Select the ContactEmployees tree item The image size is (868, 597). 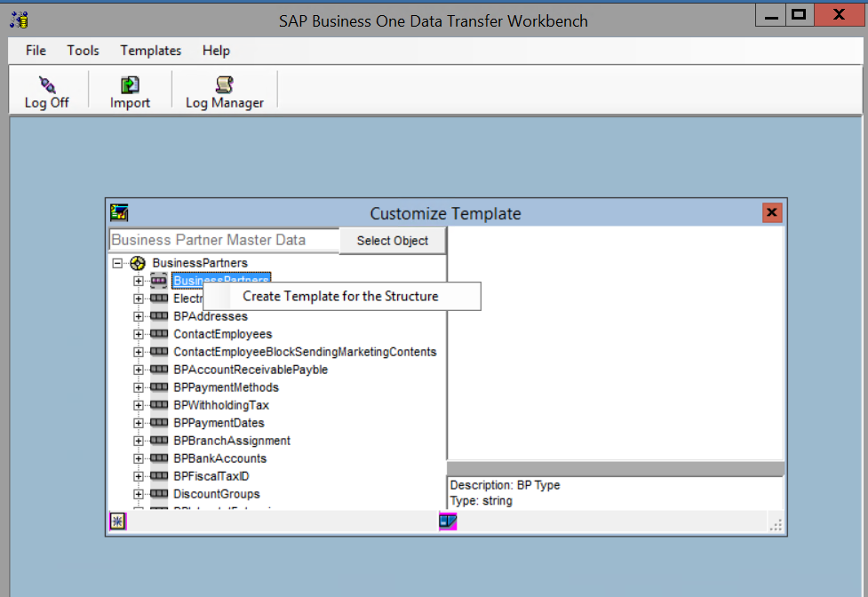pos(222,334)
